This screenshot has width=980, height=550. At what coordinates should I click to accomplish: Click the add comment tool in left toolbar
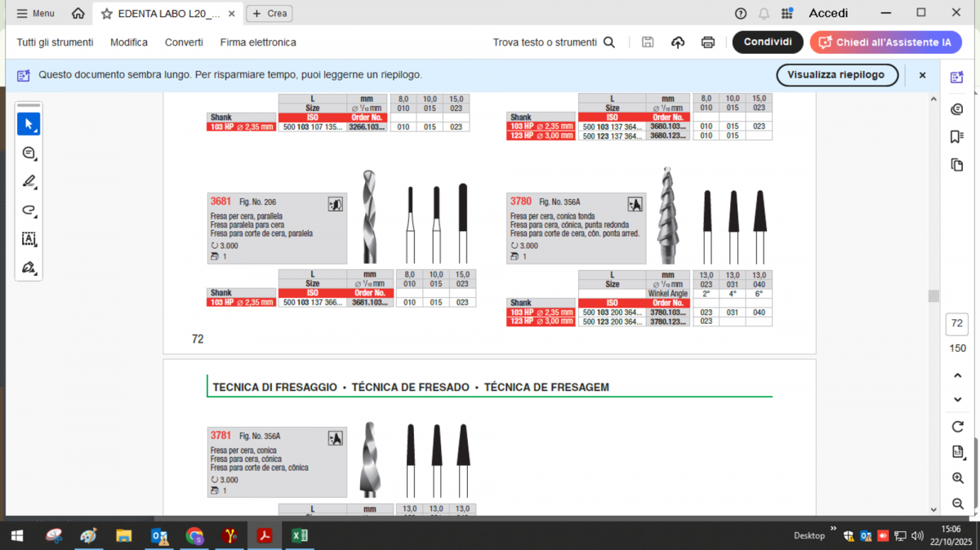(x=29, y=153)
